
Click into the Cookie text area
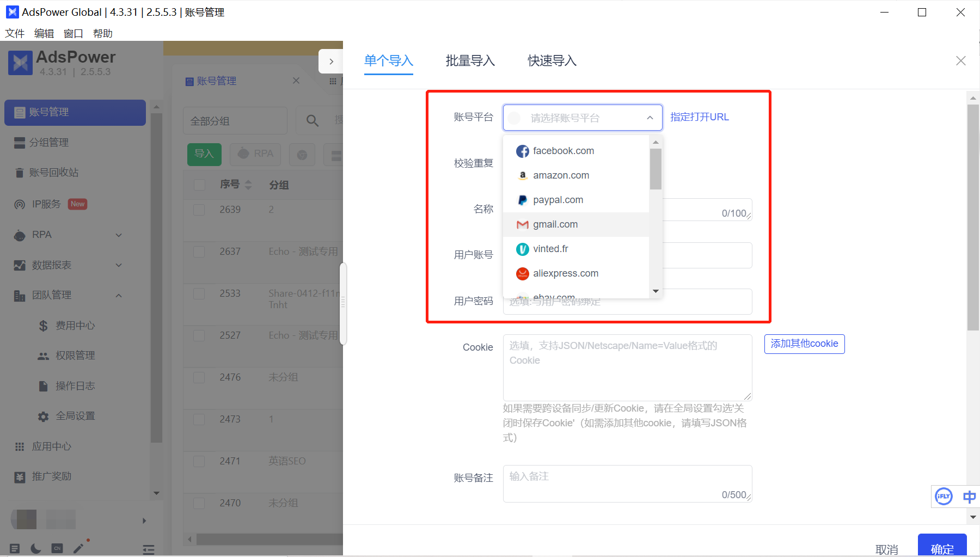[628, 368]
